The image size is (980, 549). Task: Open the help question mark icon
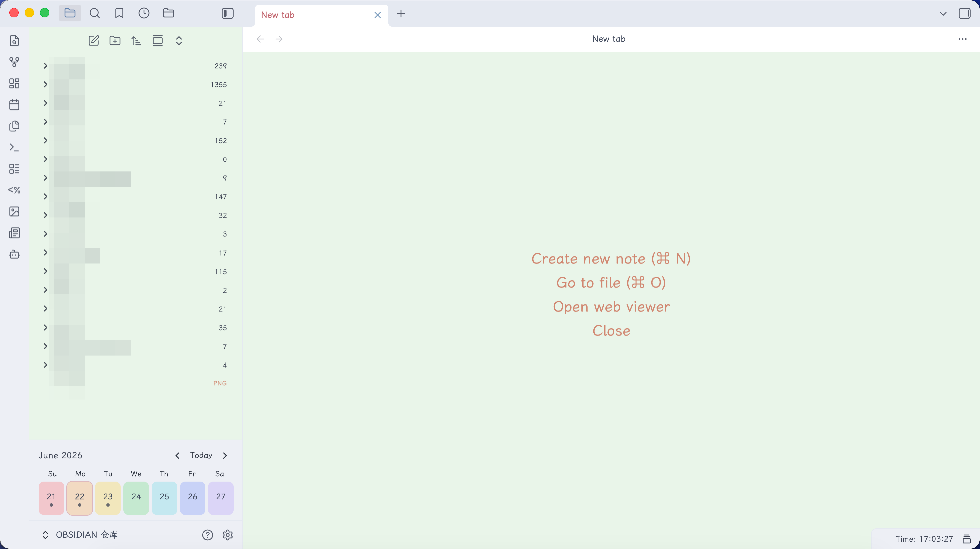pos(207,535)
